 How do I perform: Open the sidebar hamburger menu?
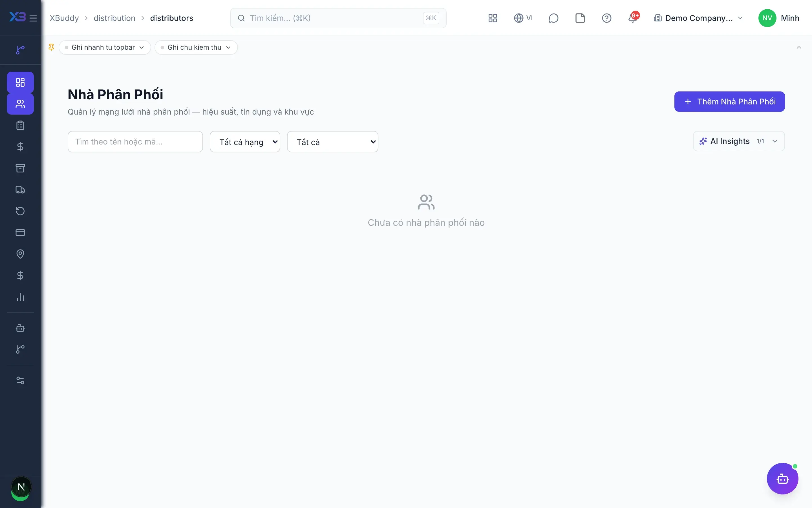[x=33, y=18]
